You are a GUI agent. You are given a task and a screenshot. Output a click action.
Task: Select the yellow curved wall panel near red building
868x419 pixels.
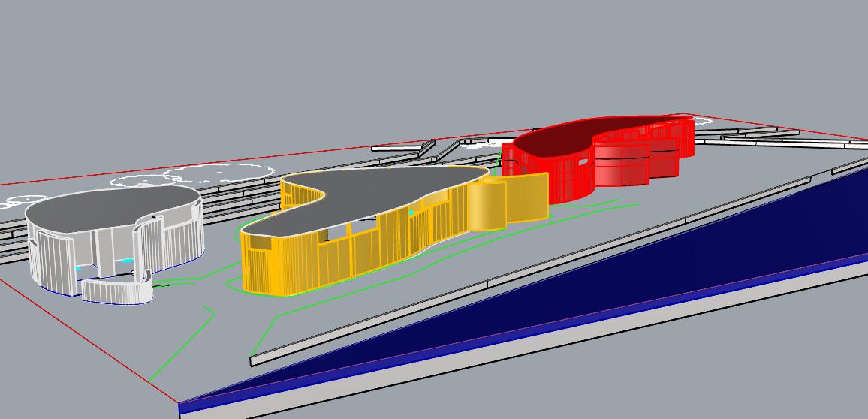click(x=528, y=197)
